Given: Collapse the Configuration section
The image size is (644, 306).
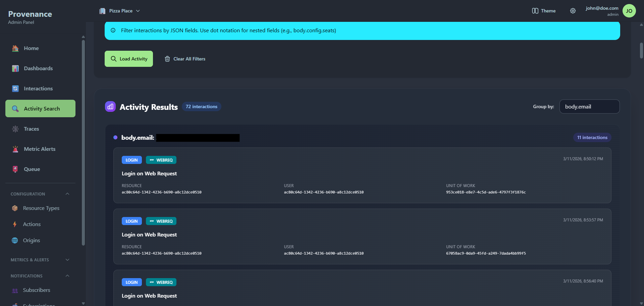Looking at the screenshot, I should coord(67,194).
